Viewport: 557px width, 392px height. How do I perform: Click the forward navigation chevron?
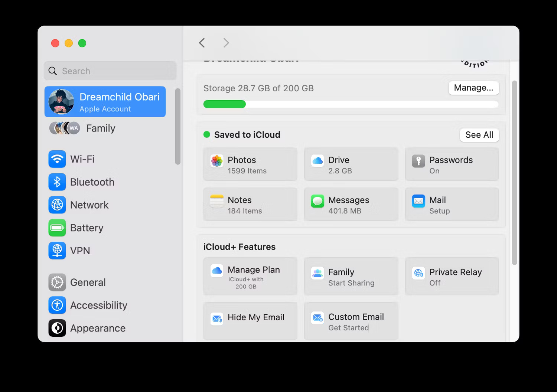[x=226, y=43]
